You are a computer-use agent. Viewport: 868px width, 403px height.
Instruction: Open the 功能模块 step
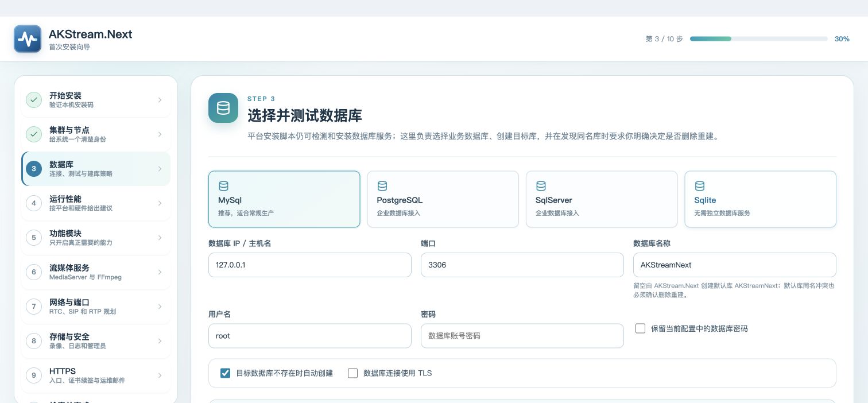coord(96,238)
